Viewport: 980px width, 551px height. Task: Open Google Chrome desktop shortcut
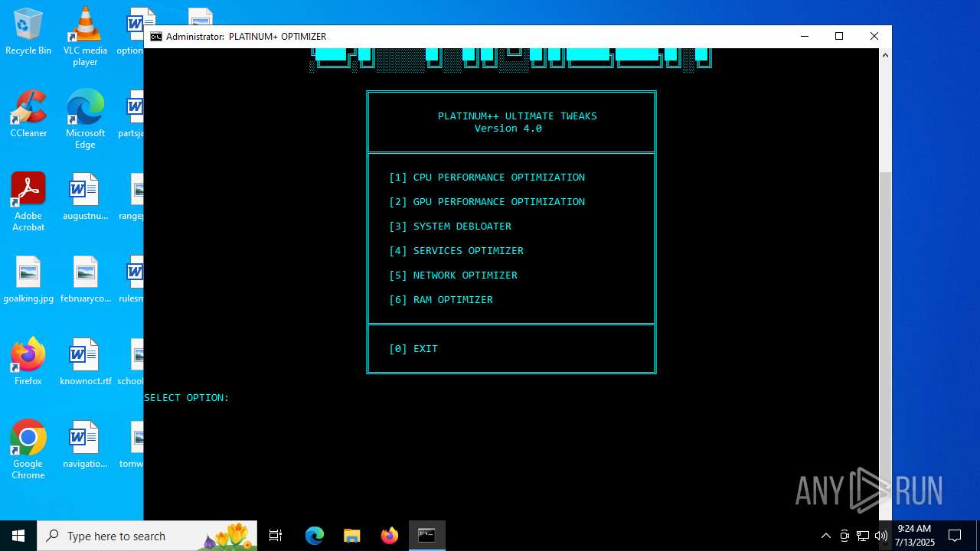tap(28, 450)
